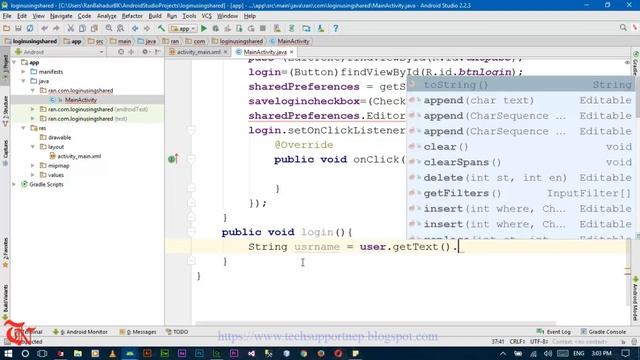Open the run configuration app dropdown
Viewport: 640px width, 360px height.
[x=183, y=29]
